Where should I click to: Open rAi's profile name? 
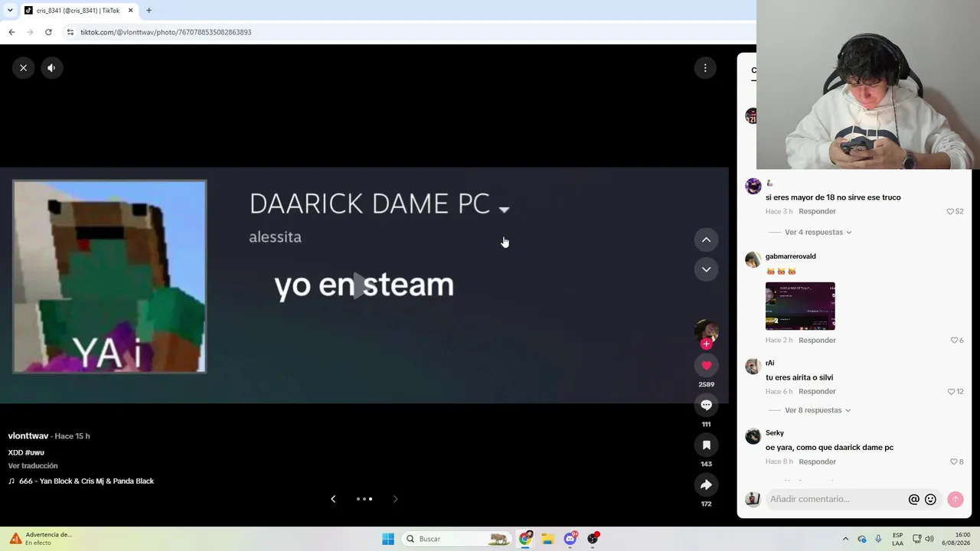[769, 363]
